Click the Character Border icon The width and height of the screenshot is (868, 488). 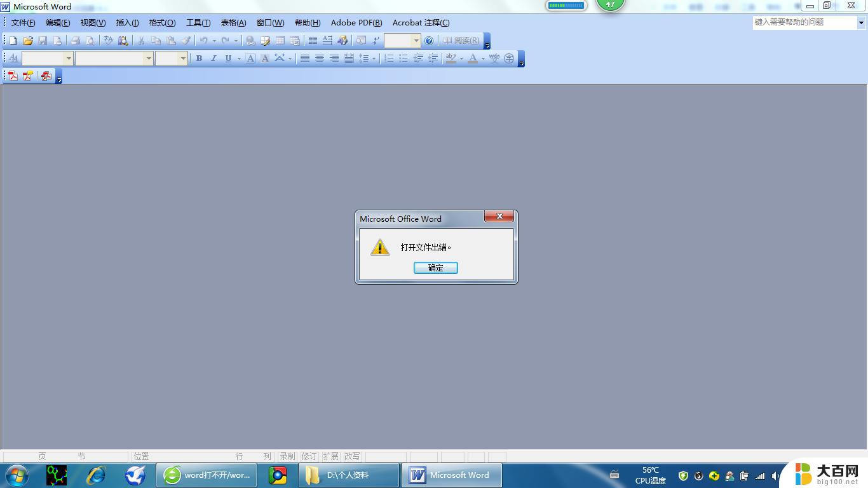pos(250,58)
